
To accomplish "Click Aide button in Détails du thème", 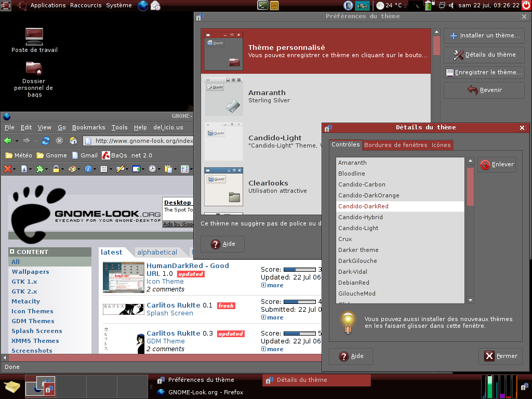I will click(x=351, y=356).
